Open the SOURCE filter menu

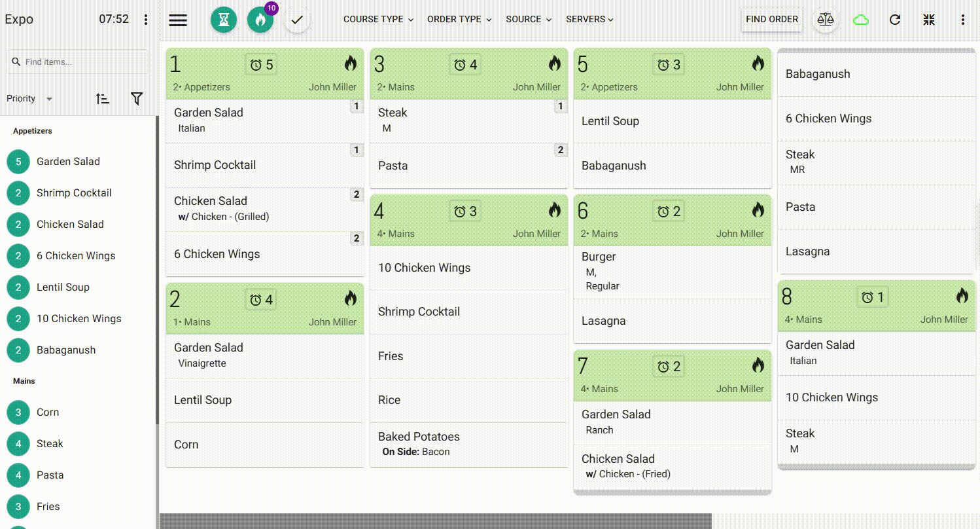point(529,20)
